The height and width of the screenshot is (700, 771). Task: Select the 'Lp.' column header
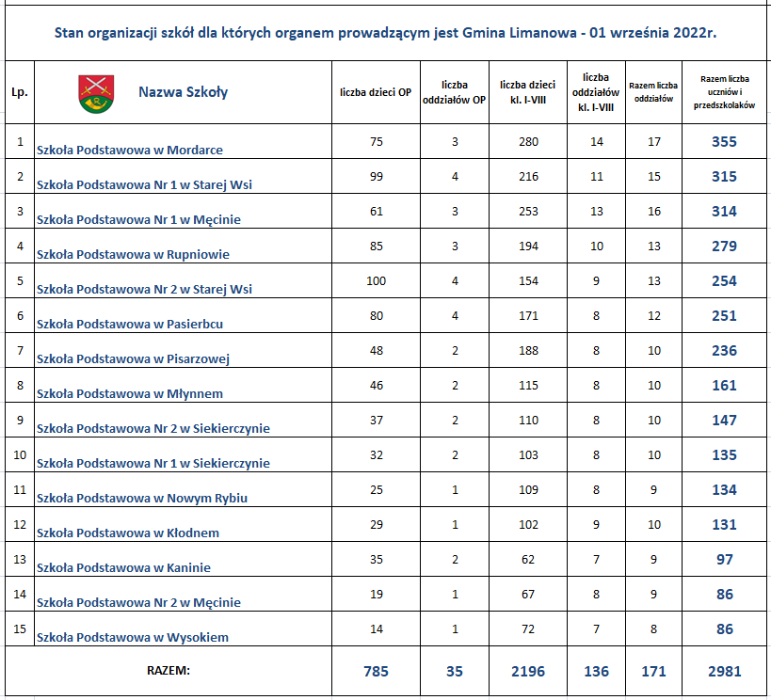pyautogui.click(x=19, y=92)
